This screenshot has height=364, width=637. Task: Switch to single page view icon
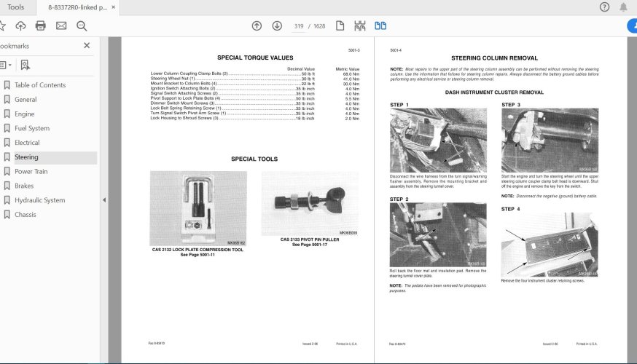[x=340, y=26]
